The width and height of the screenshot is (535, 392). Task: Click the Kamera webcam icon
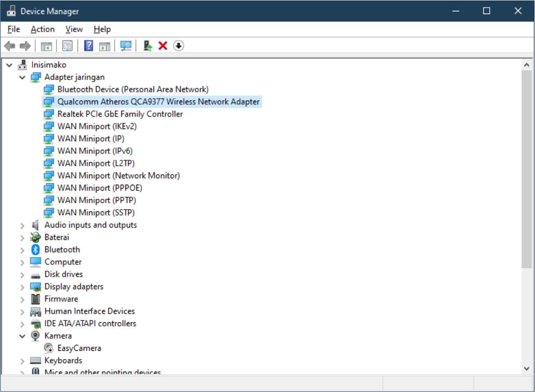[x=35, y=336]
